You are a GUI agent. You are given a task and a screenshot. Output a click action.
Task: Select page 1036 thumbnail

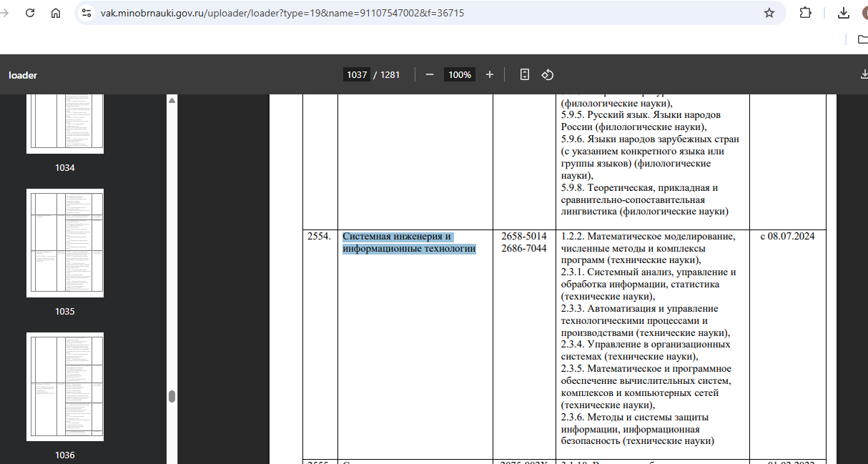coord(65,386)
